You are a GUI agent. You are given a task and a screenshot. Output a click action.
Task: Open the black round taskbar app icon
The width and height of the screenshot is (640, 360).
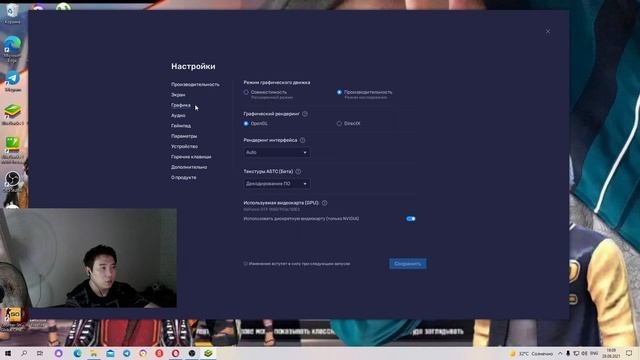coord(192,353)
